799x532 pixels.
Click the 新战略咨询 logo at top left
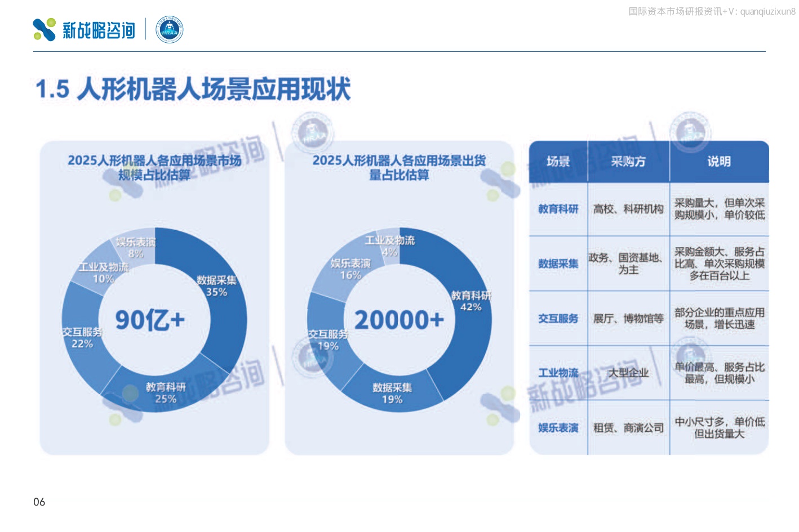(84, 30)
